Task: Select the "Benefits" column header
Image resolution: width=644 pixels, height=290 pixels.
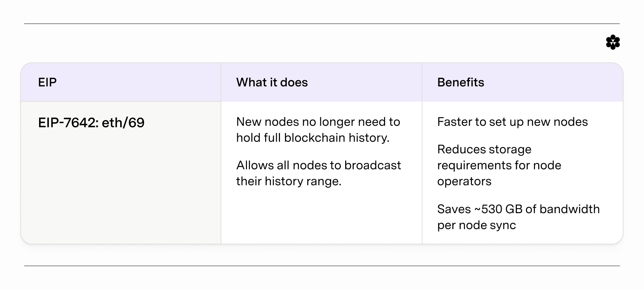Action: (x=460, y=82)
